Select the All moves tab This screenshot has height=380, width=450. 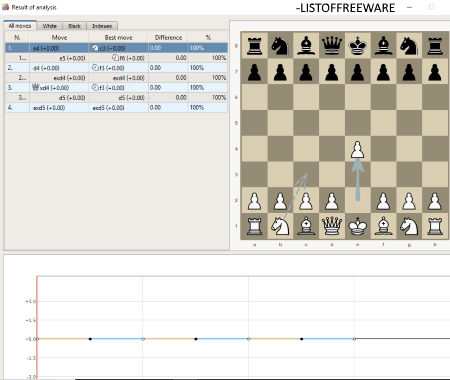pos(20,25)
